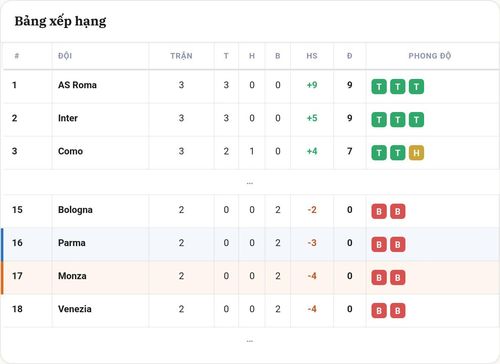Click Venezia's last red B badge
The image size is (500, 364).
pos(398,311)
